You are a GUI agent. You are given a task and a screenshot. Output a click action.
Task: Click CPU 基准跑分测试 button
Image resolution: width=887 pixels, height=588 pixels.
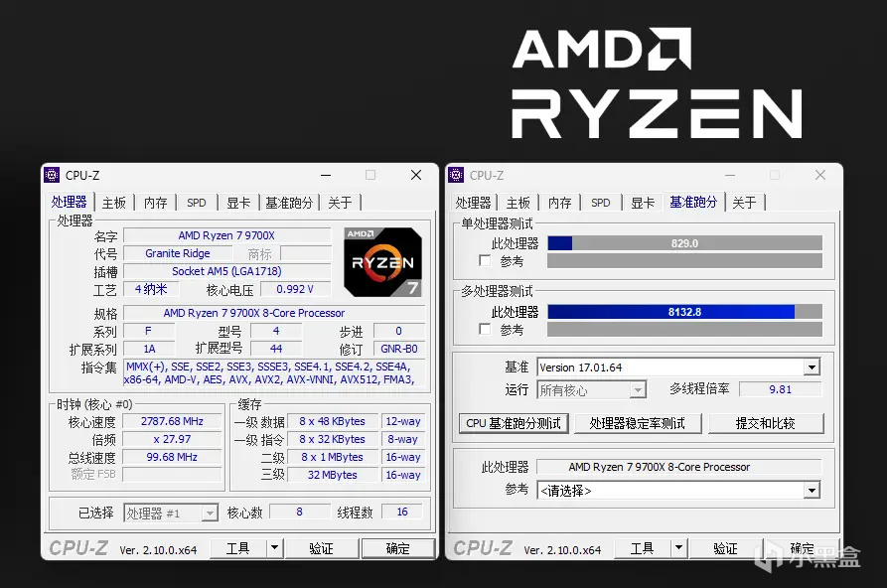point(514,423)
